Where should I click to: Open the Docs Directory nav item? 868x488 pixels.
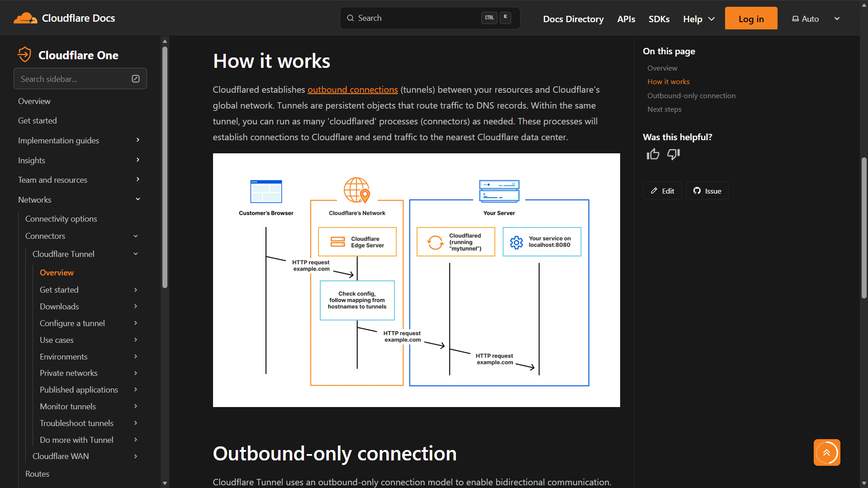pos(573,19)
